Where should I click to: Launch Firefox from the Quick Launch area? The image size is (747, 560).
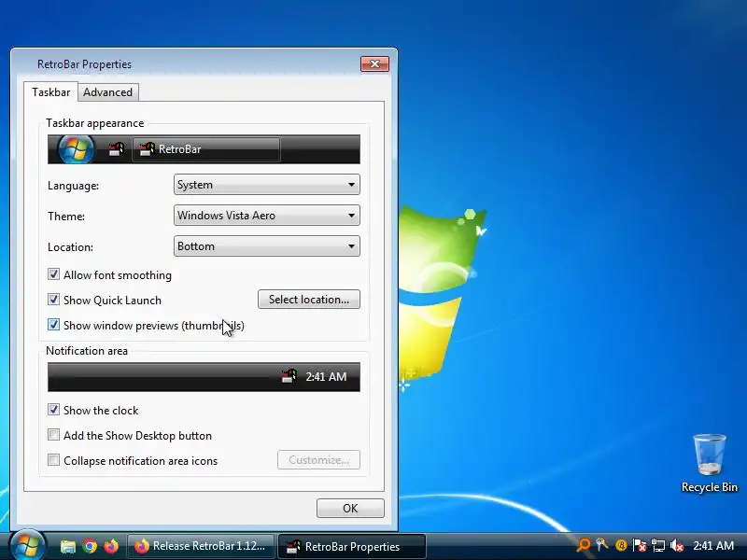(x=111, y=546)
